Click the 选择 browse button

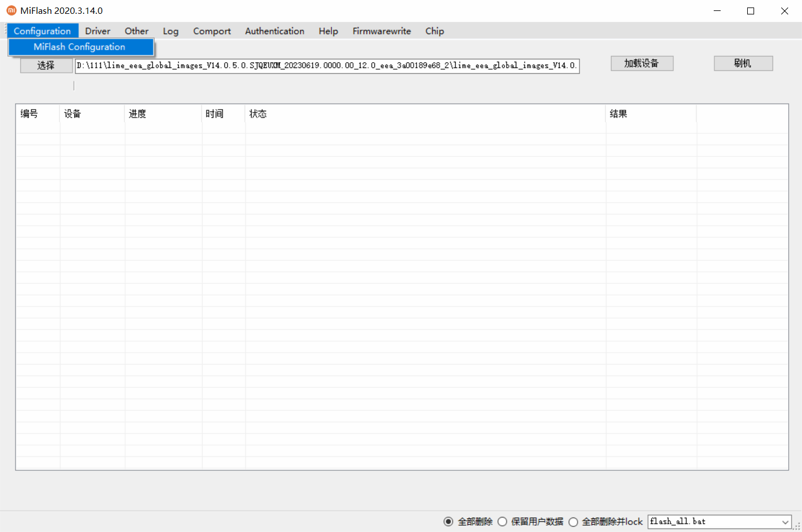coord(46,66)
